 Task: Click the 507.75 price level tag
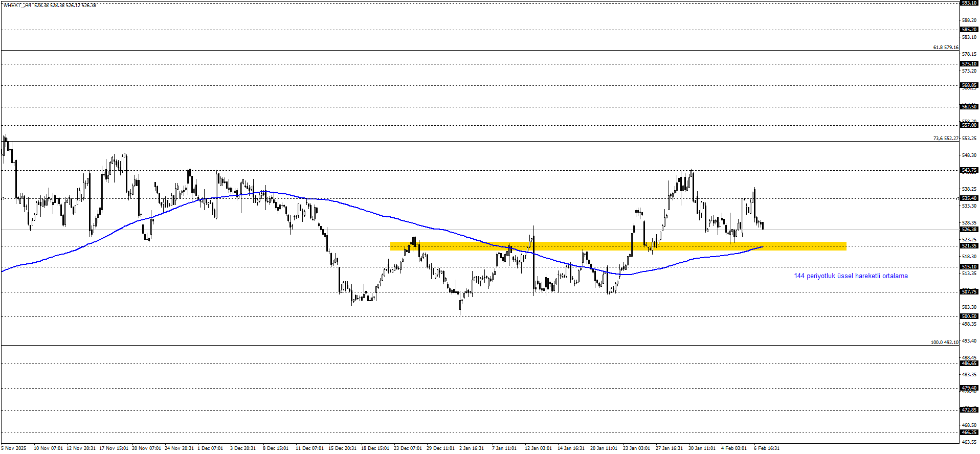(x=969, y=292)
